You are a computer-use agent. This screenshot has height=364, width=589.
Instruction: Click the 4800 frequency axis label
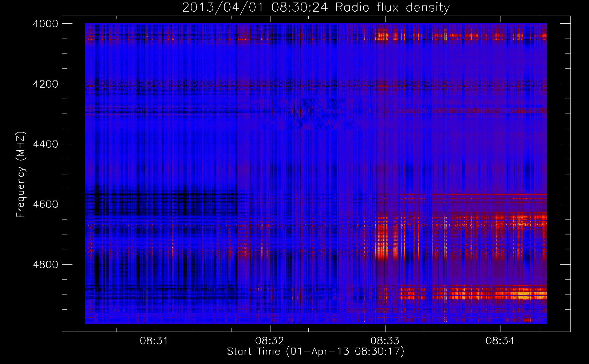pyautogui.click(x=46, y=264)
